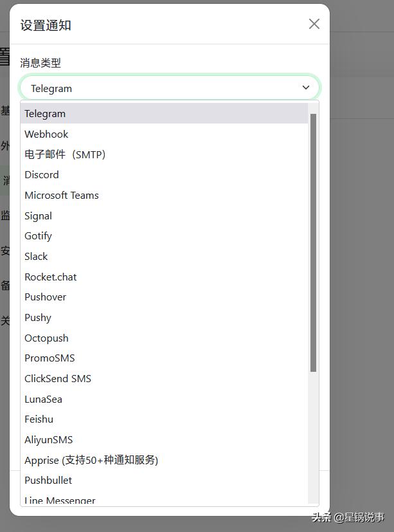Choose Octopush from the list
394x532 pixels.
click(164, 338)
